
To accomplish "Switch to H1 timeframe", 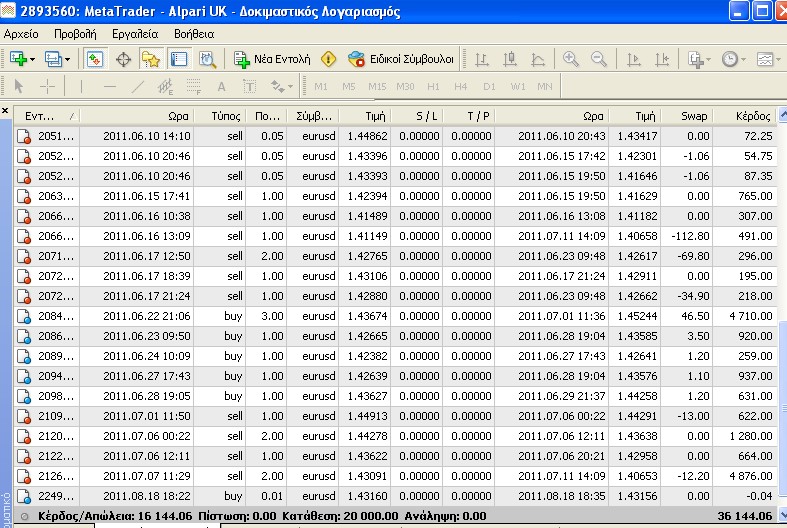I will (x=433, y=86).
